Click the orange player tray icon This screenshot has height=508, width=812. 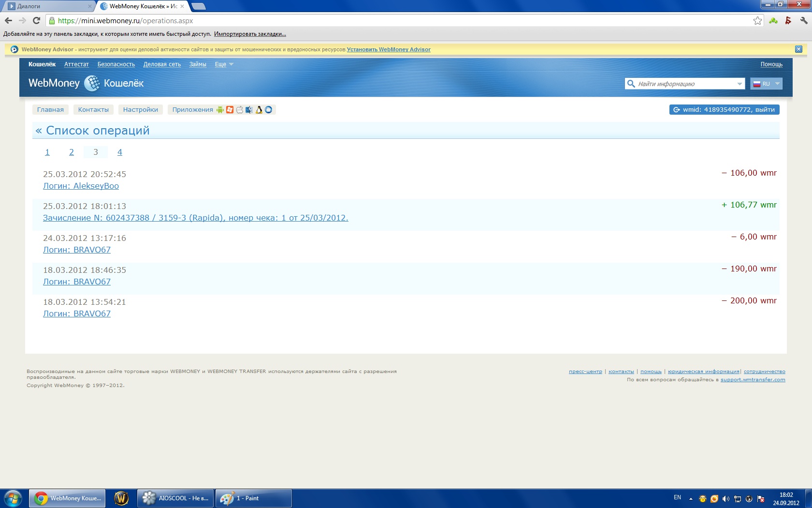tap(714, 499)
